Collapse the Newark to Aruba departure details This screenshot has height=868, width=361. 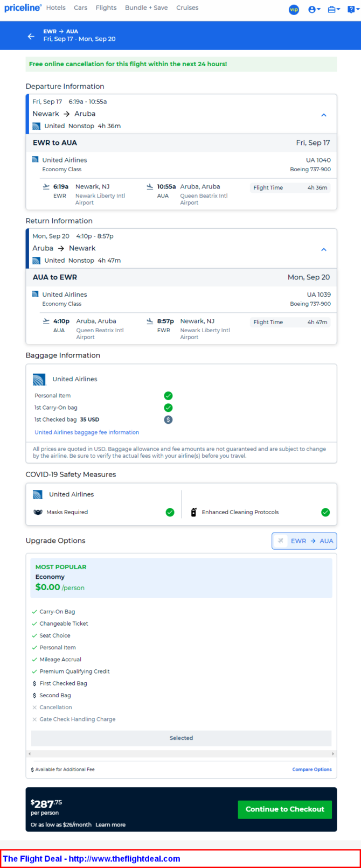(x=324, y=115)
